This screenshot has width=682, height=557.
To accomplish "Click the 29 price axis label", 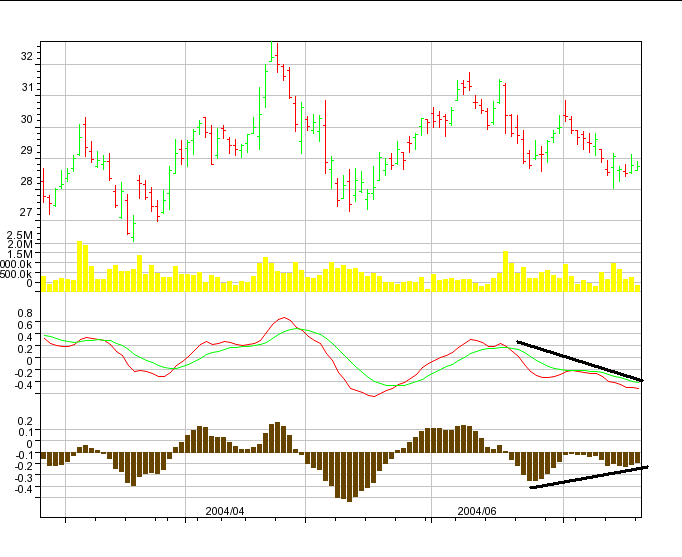I will [25, 150].
